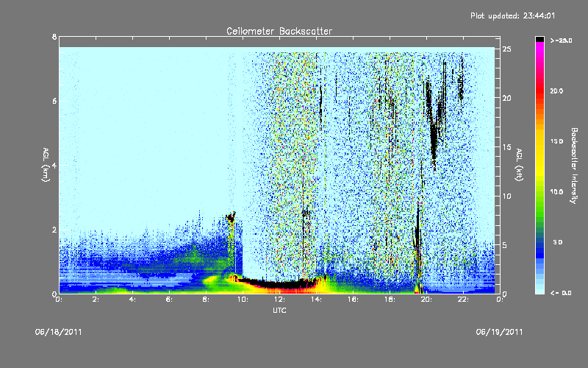
Task: Click the left y-axis tick label '6'
Action: (x=54, y=101)
